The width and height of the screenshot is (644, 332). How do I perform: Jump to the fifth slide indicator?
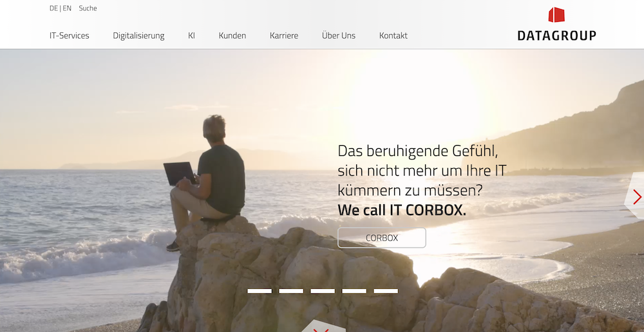(386, 291)
